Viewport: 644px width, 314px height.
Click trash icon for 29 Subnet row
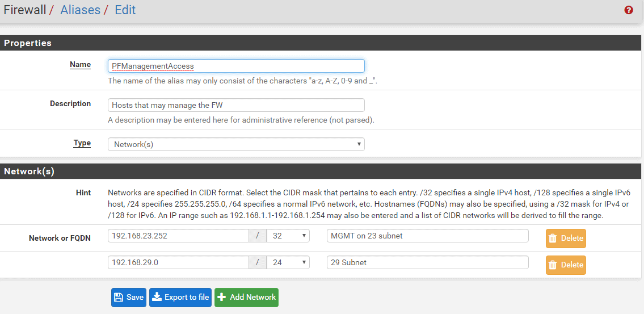tap(553, 265)
